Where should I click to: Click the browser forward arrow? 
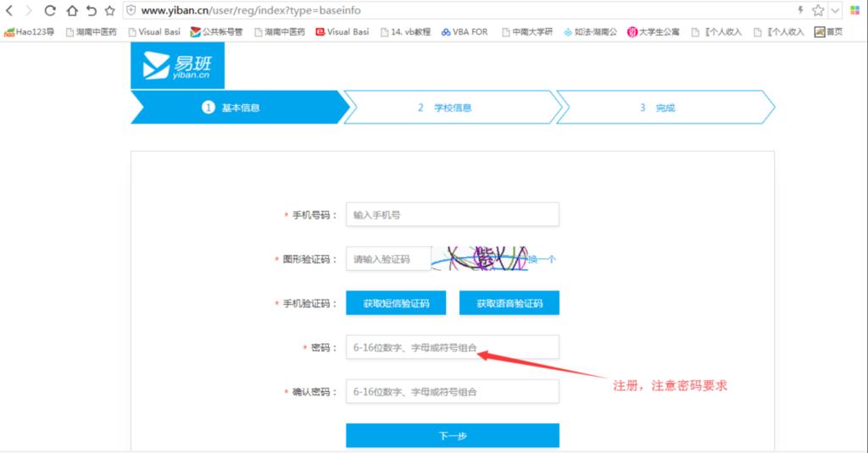click(x=30, y=11)
